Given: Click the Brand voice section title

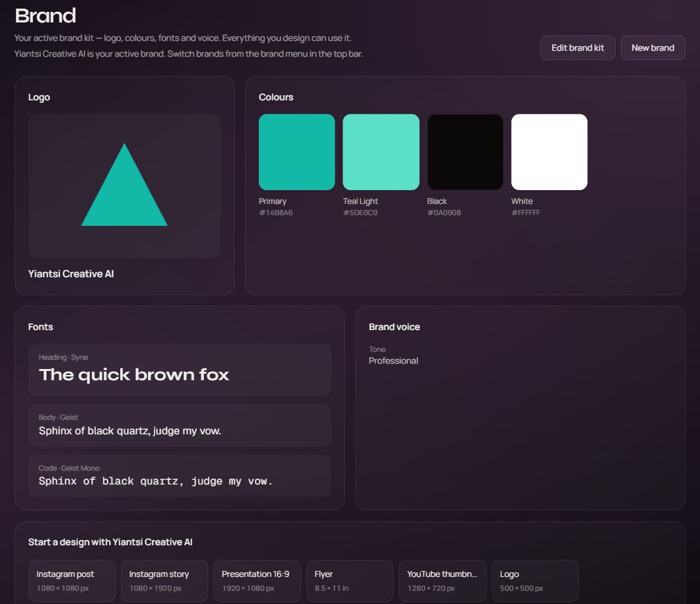Looking at the screenshot, I should [394, 327].
